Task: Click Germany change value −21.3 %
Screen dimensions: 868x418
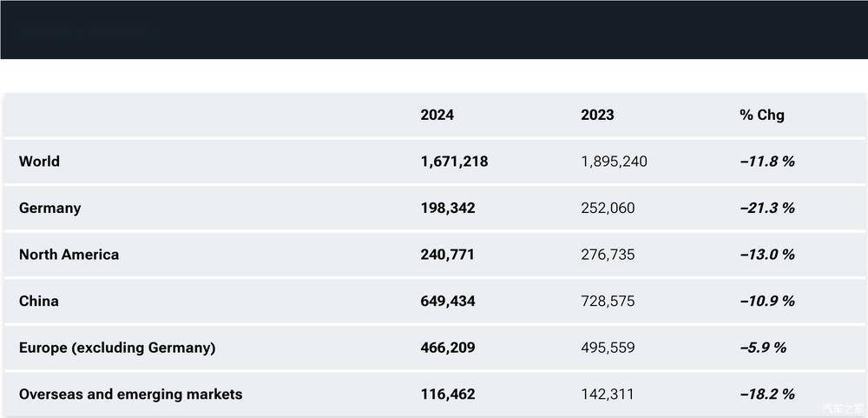Action: point(767,208)
